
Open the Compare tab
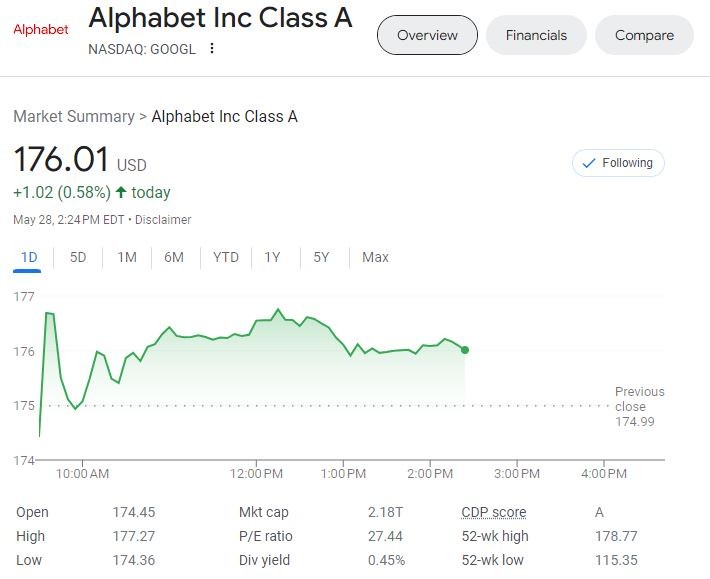644,35
